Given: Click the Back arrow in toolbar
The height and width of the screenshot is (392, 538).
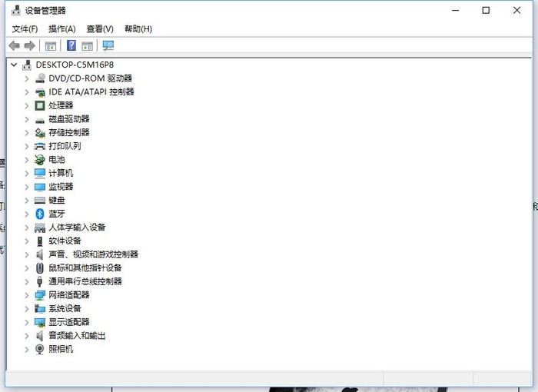Looking at the screenshot, I should pyautogui.click(x=14, y=46).
